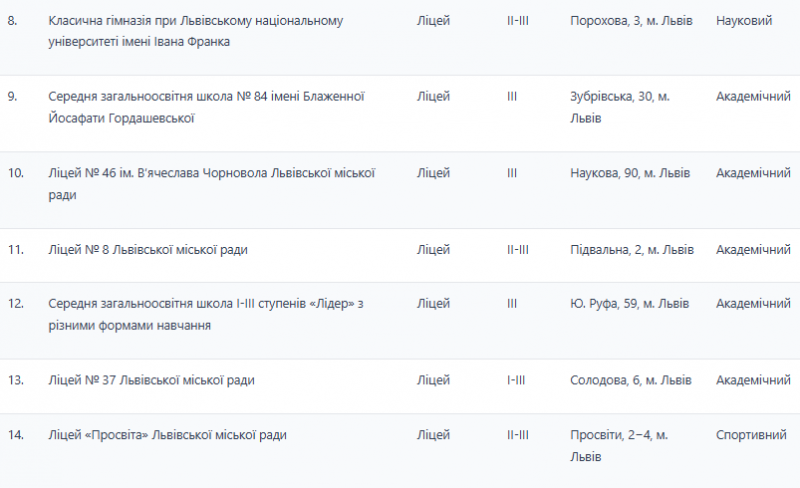The image size is (800, 488).
Task: Click row number 10 in the list
Action: 16,173
